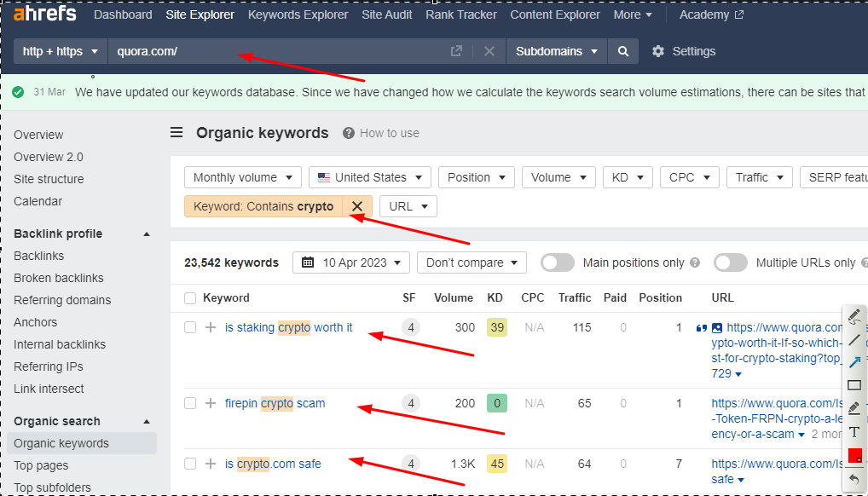The image size is (868, 496).
Task: Open the Monthly volume dropdown
Action: point(242,178)
